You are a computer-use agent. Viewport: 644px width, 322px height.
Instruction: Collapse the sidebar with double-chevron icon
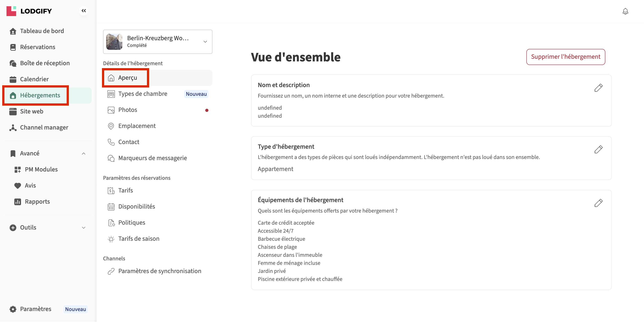click(84, 11)
